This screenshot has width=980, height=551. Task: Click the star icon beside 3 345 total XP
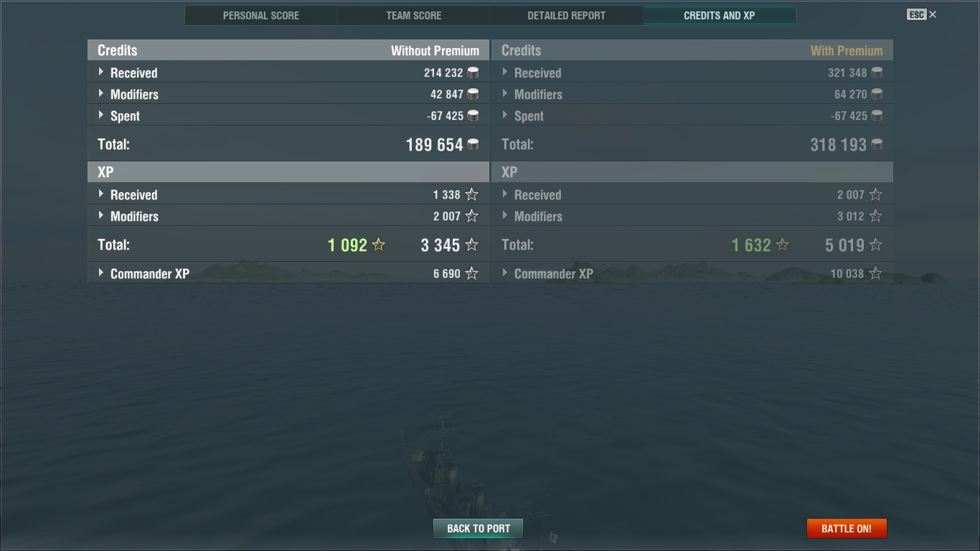tap(471, 245)
